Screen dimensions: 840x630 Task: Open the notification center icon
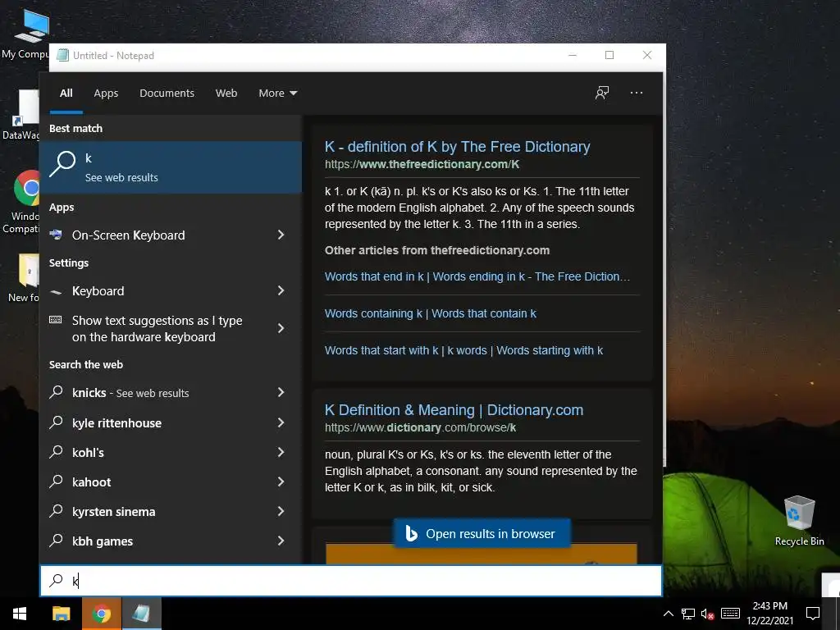click(813, 614)
